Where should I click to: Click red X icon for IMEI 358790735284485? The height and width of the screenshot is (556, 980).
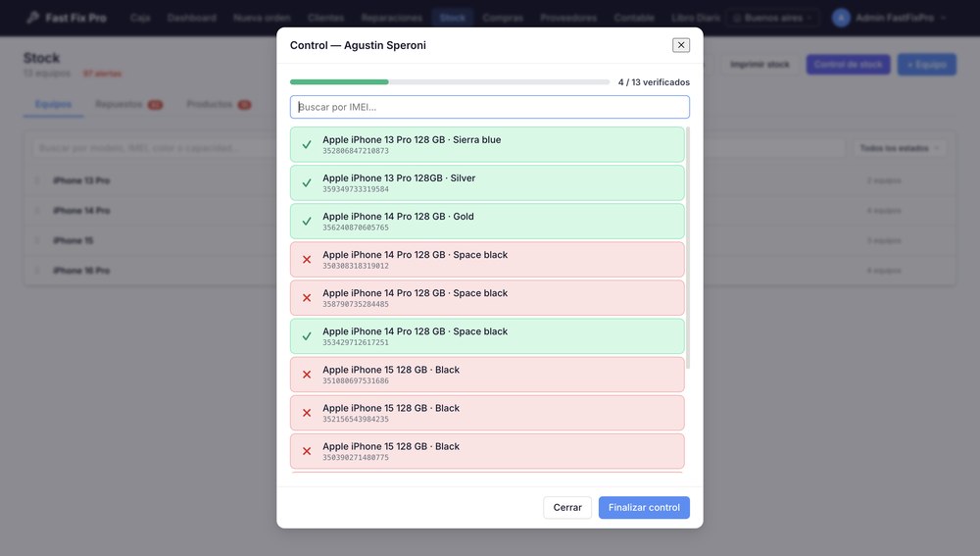click(306, 298)
